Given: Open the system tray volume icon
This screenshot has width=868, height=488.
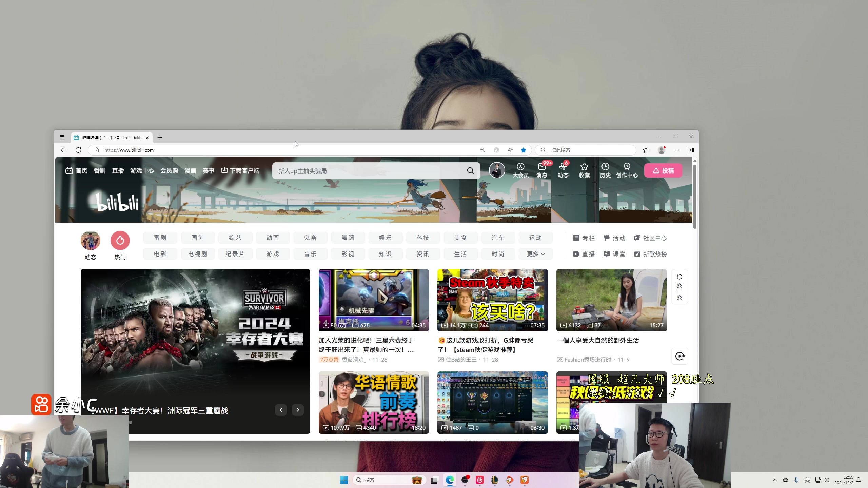Looking at the screenshot, I should pos(826,480).
